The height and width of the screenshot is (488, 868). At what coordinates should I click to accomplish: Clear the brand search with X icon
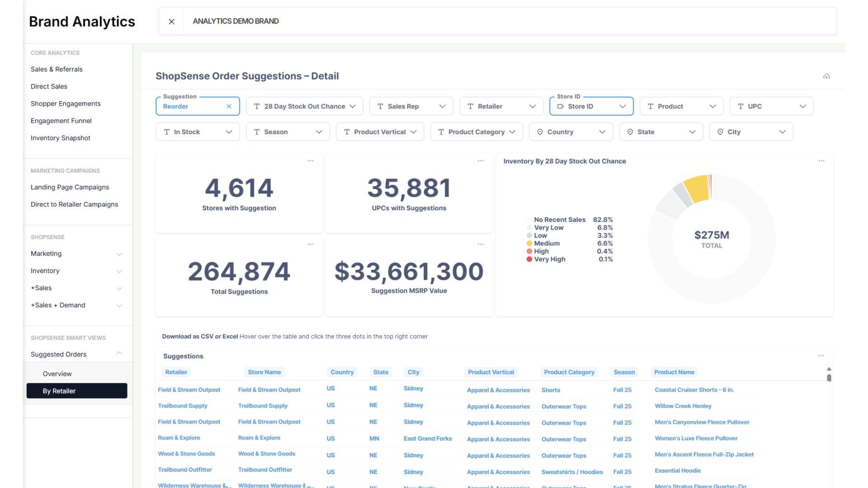pos(171,21)
